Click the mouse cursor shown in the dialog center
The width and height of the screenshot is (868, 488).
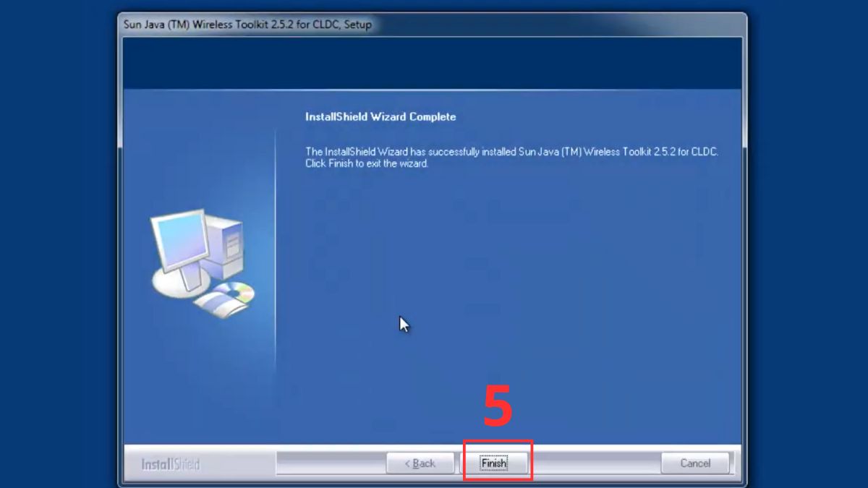pyautogui.click(x=403, y=323)
